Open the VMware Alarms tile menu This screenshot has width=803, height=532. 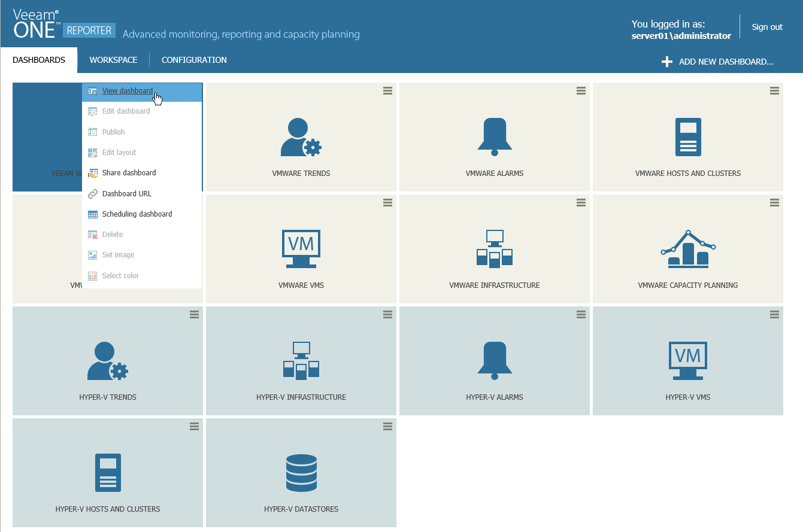pyautogui.click(x=581, y=90)
